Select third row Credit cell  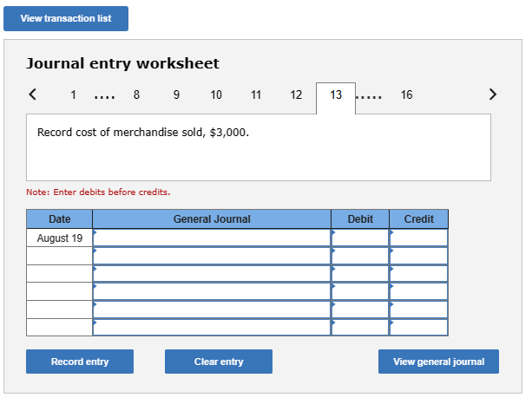[418, 274]
